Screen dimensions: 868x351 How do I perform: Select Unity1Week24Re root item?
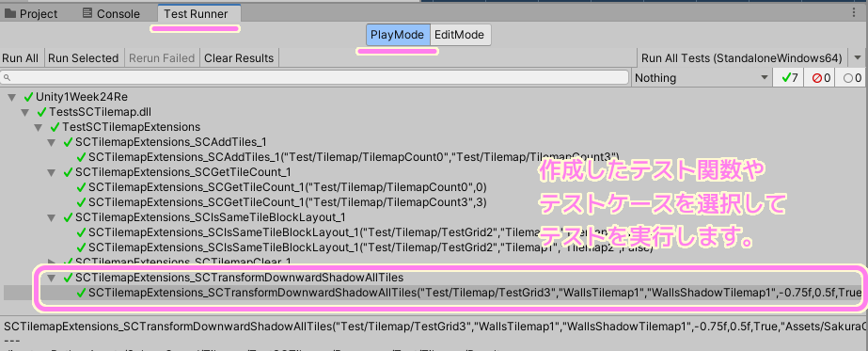(x=82, y=98)
